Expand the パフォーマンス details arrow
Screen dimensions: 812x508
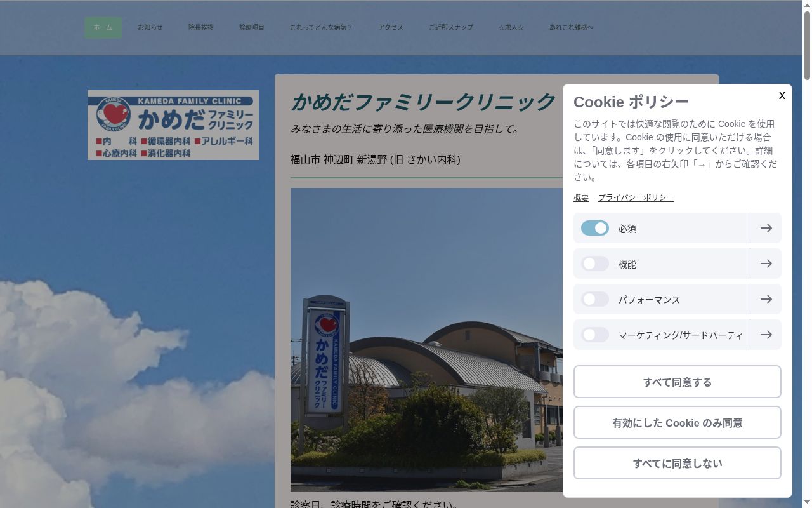[766, 299]
